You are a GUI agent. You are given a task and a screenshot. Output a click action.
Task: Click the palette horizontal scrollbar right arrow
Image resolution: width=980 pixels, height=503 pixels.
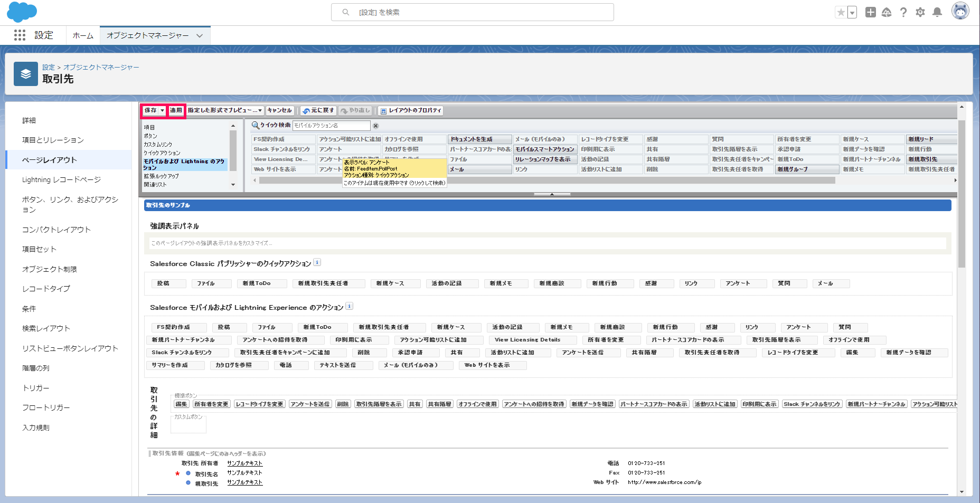coord(955,181)
